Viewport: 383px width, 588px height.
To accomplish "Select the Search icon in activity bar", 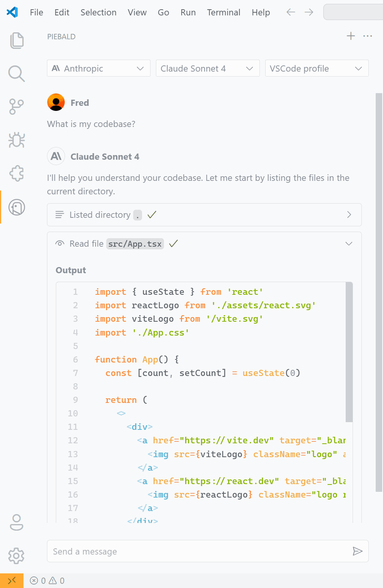I will (16, 73).
